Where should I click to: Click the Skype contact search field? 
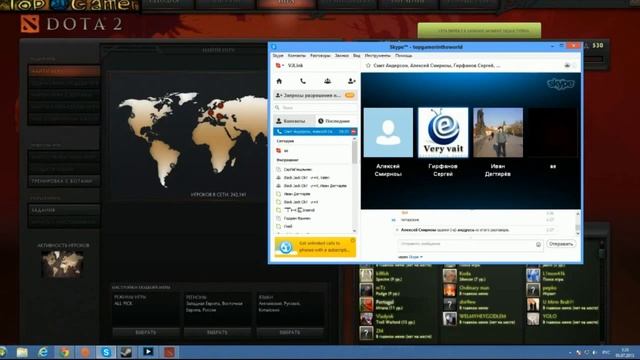316,108
